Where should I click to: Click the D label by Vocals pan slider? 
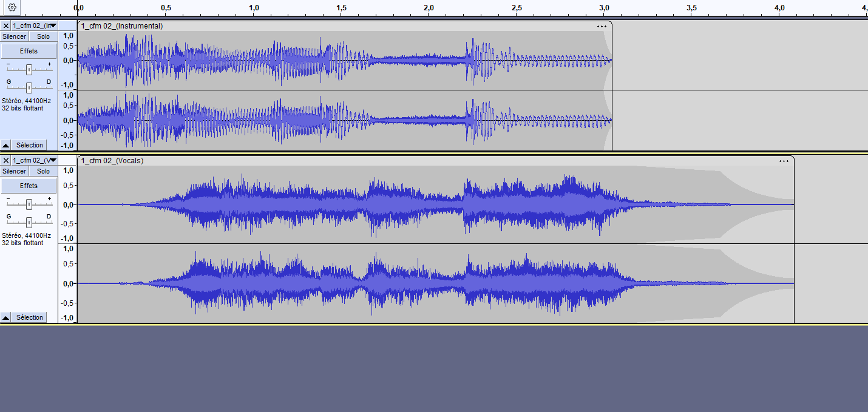(x=49, y=216)
